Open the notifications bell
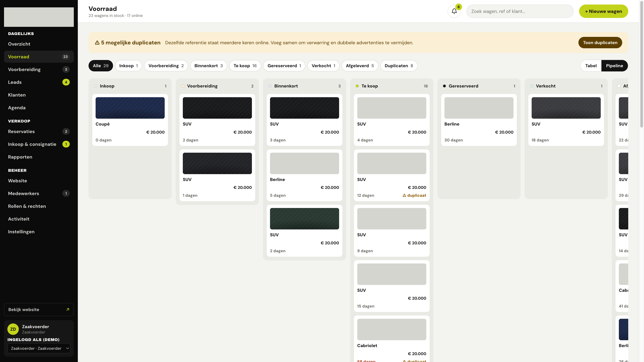Image resolution: width=644 pixels, height=362 pixels. (x=454, y=11)
